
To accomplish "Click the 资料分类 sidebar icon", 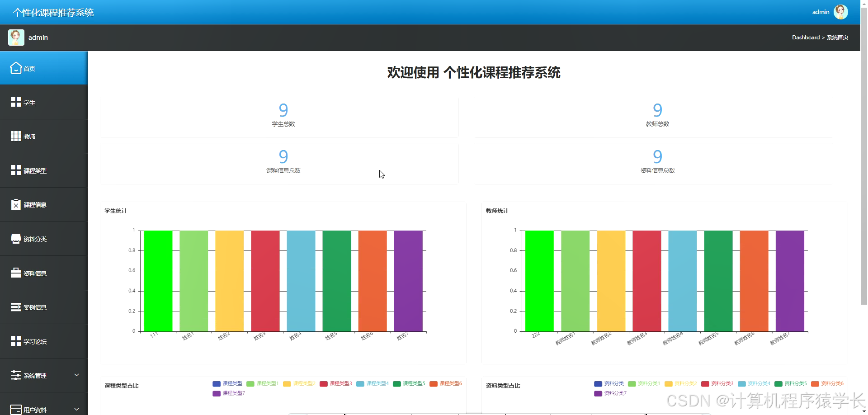I will [x=16, y=239].
